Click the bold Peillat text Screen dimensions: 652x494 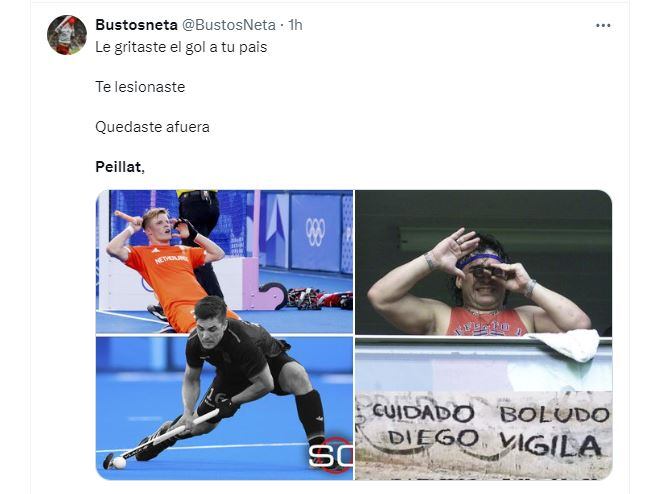[x=119, y=167]
